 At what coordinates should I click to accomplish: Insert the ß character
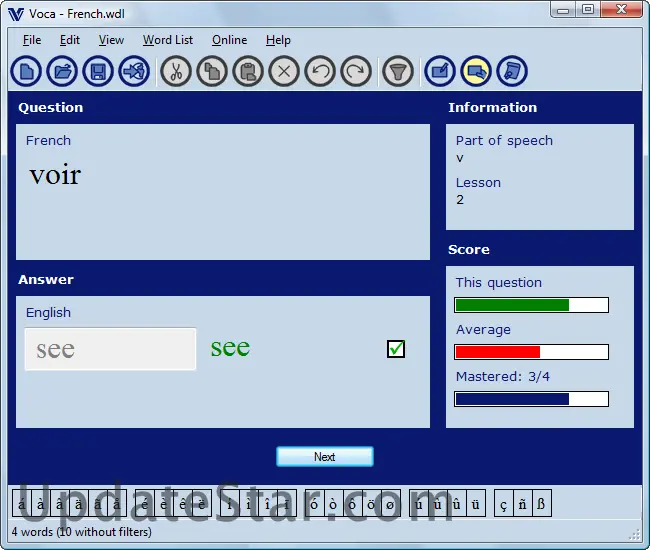pyautogui.click(x=542, y=503)
